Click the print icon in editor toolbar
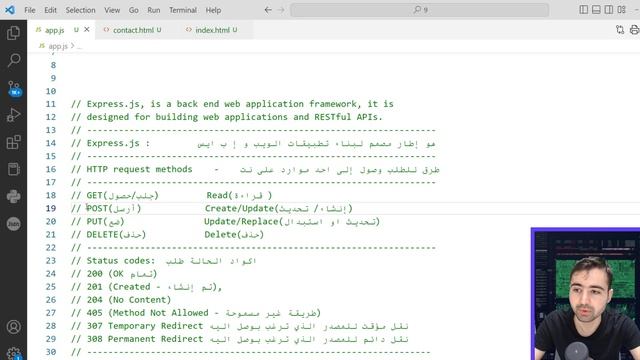The height and width of the screenshot is (360, 640). pyautogui.click(x=634, y=29)
